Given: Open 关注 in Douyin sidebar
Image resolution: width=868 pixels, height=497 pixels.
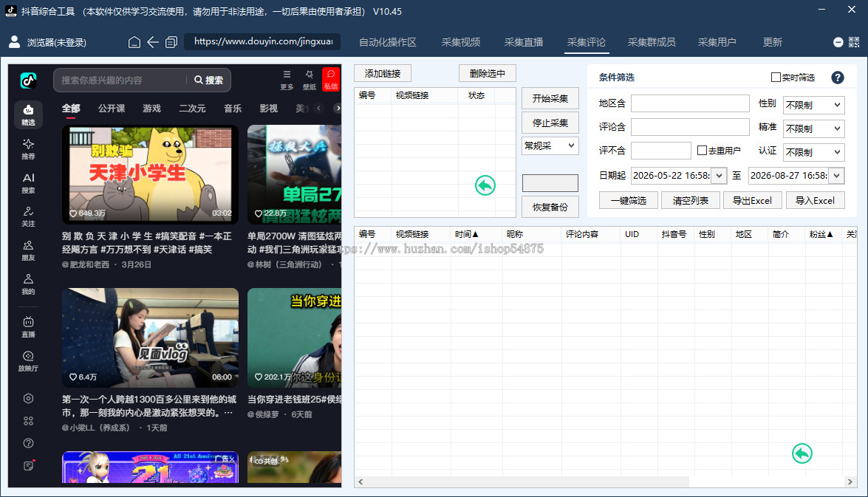Looking at the screenshot, I should pyautogui.click(x=28, y=216).
